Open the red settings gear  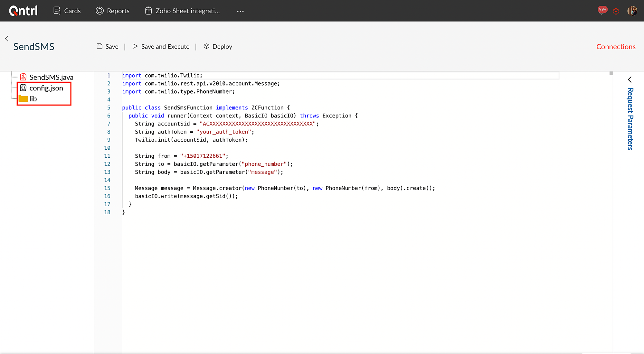[616, 11]
